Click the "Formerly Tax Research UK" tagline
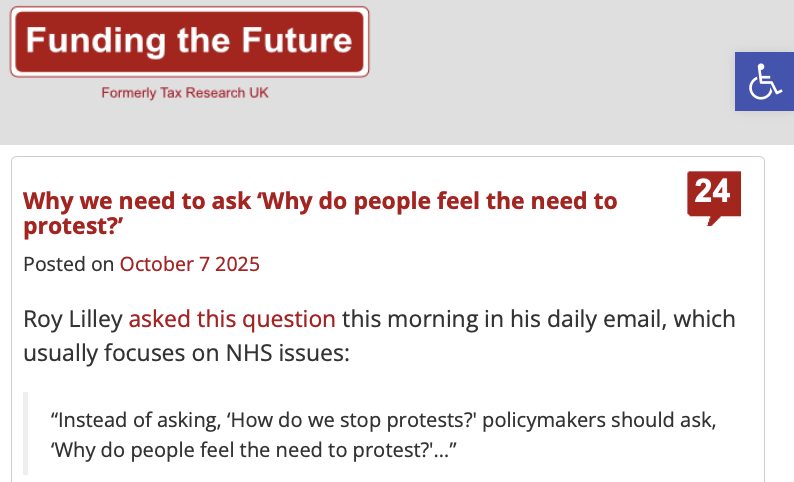Image resolution: width=794 pixels, height=482 pixels. pos(185,93)
